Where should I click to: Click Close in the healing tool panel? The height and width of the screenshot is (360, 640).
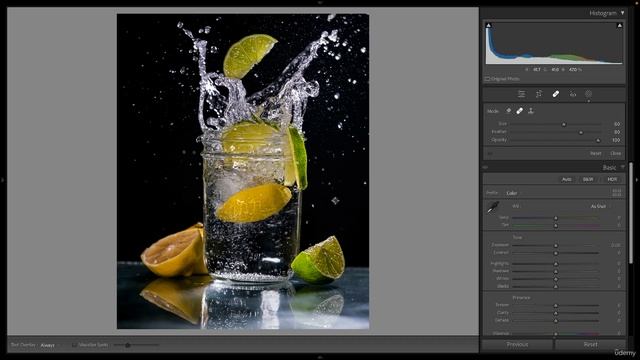coord(616,153)
